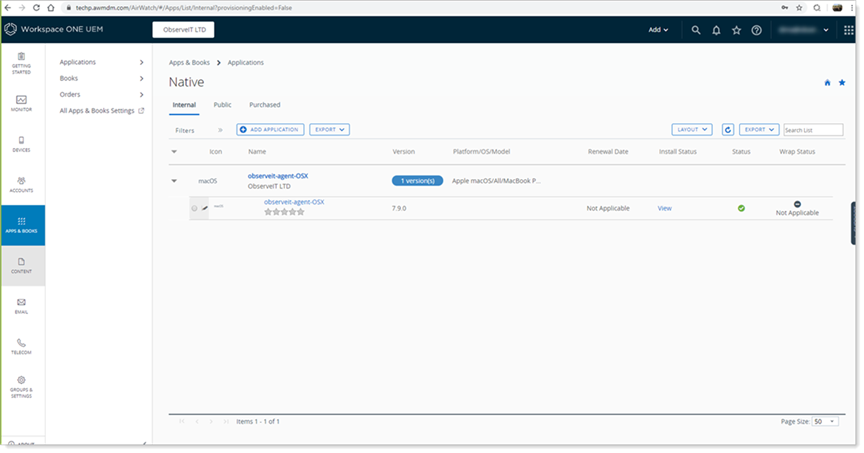Viewport: 864px width, 453px height.
Task: Toggle the column header collapse arrow
Action: [x=174, y=152]
